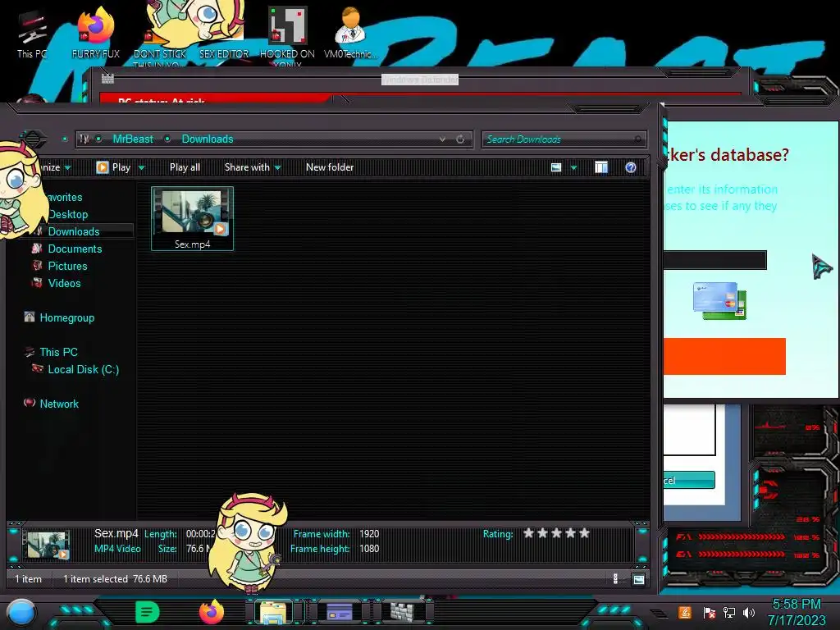Click the orange button in the database dialog

(725, 356)
